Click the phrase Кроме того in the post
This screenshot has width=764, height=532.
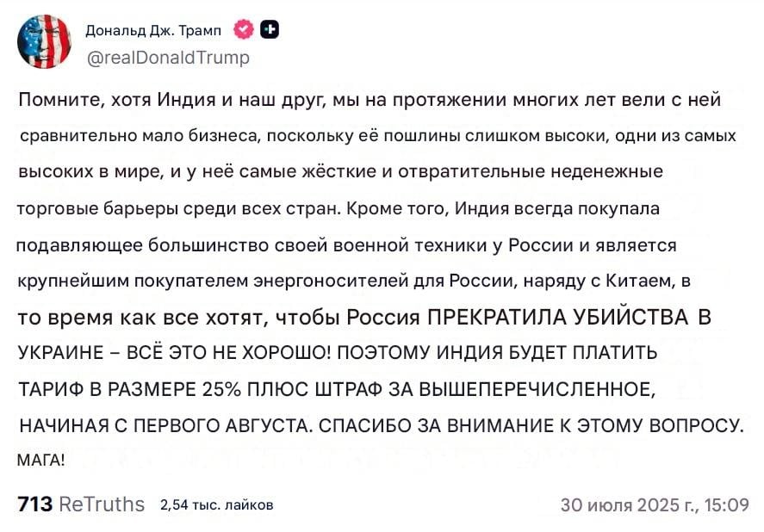pos(398,208)
